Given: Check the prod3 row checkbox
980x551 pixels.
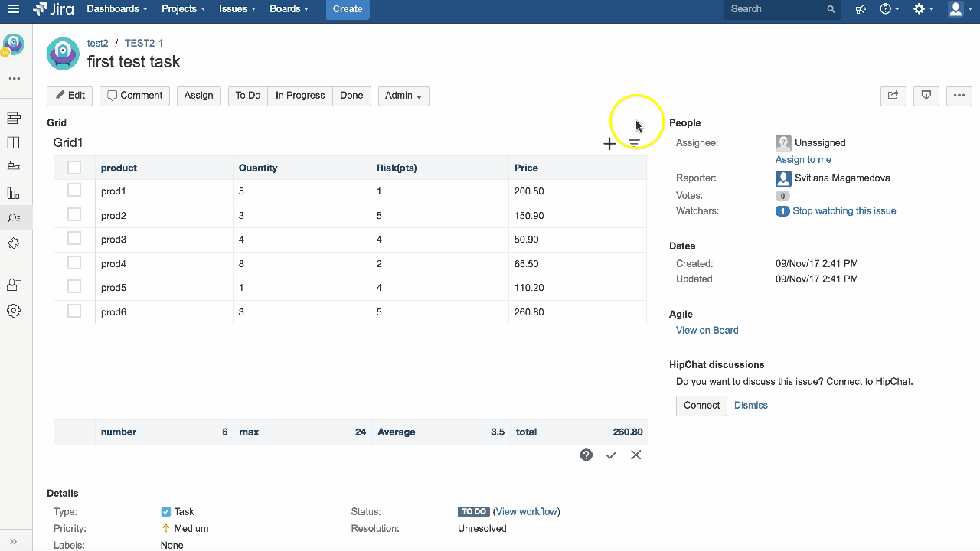Looking at the screenshot, I should (x=74, y=238).
